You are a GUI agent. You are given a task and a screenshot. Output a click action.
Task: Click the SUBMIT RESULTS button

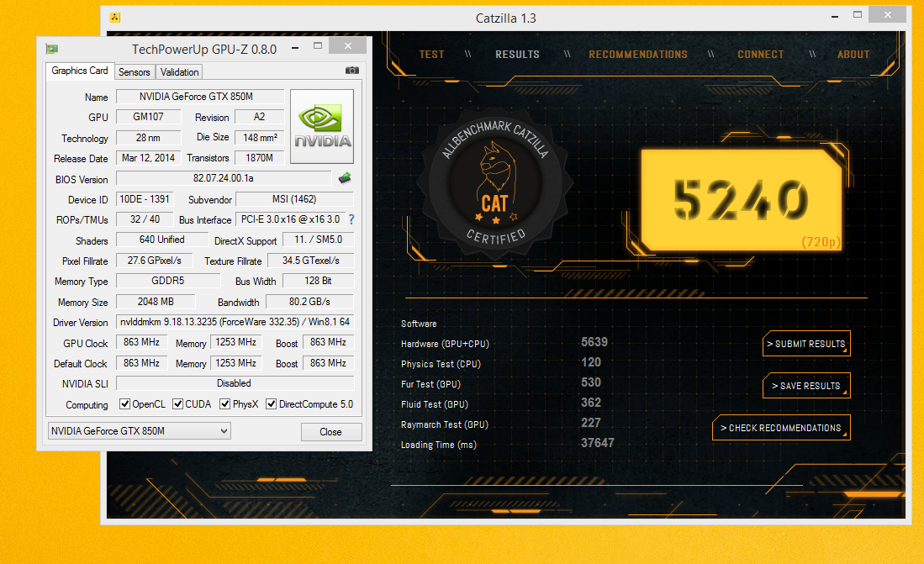click(x=806, y=344)
